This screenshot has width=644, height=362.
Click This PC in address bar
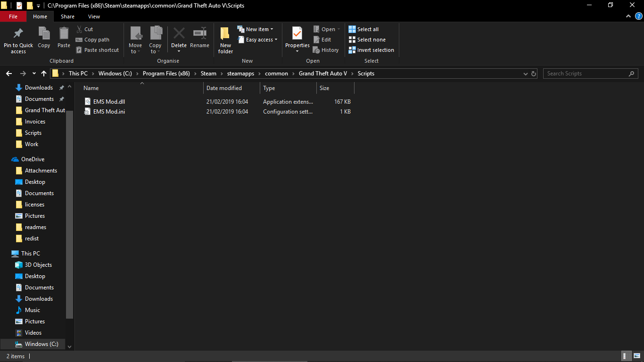point(78,74)
